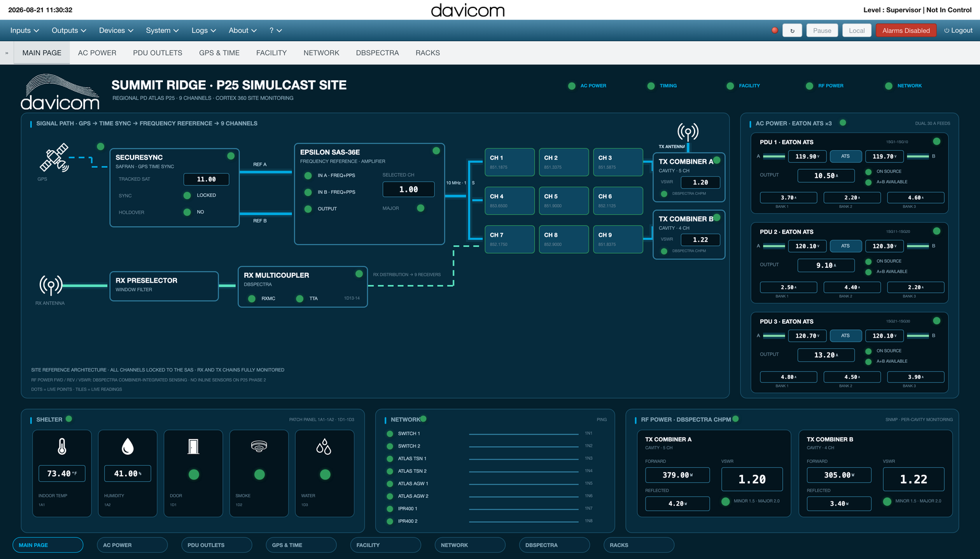
Task: Click the RF POWER status indicator dot
Action: point(809,86)
